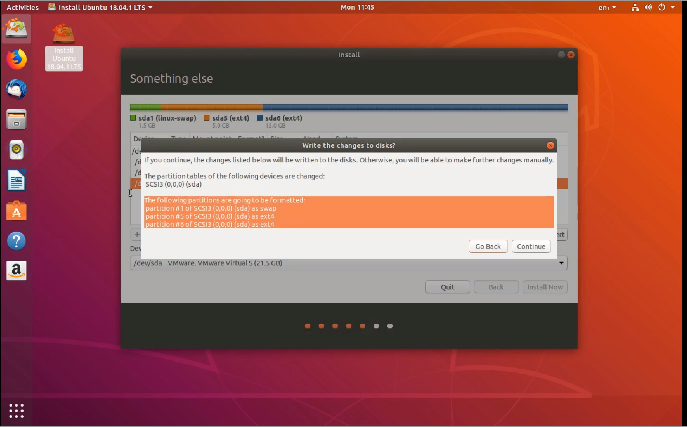Click the Back button in installer window
This screenshot has width=687, height=427.
pyautogui.click(x=496, y=287)
